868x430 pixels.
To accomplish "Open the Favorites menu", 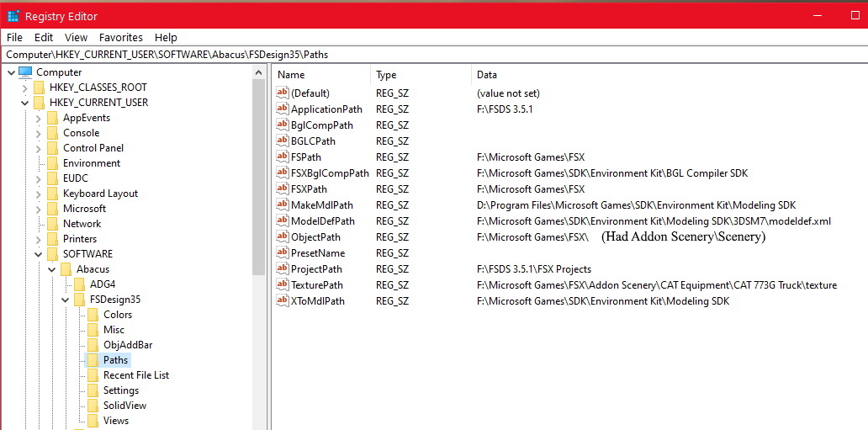I will (x=121, y=37).
